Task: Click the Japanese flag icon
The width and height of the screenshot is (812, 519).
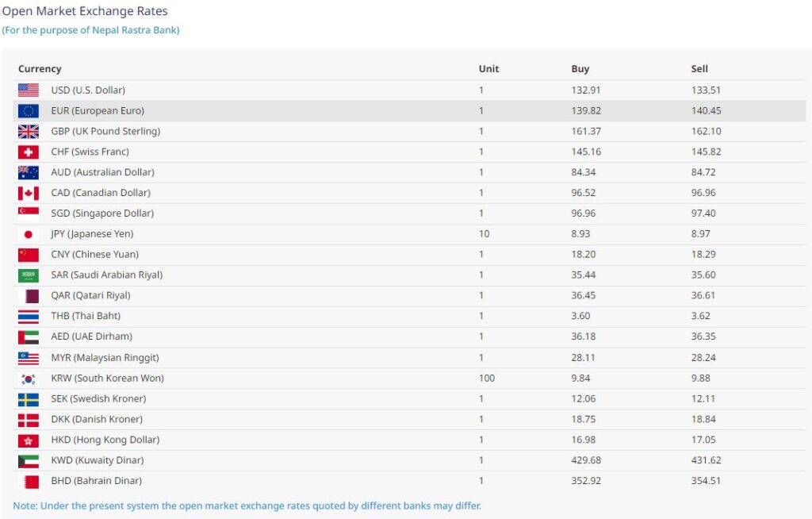Action: tap(29, 235)
